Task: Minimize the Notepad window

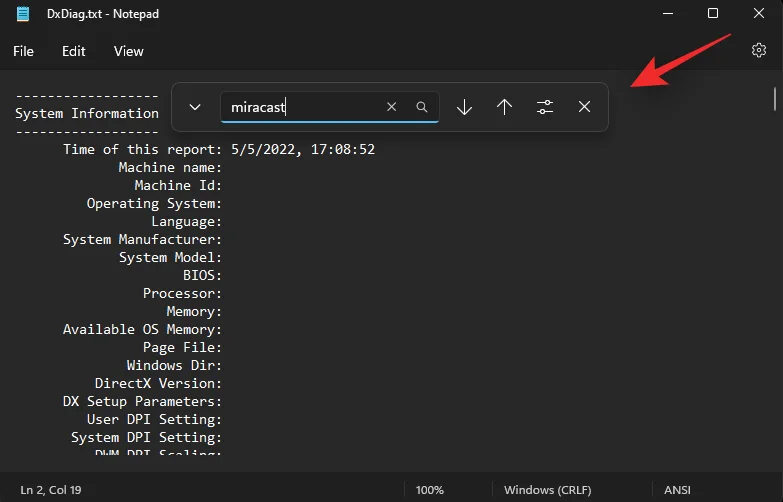Action: point(668,13)
